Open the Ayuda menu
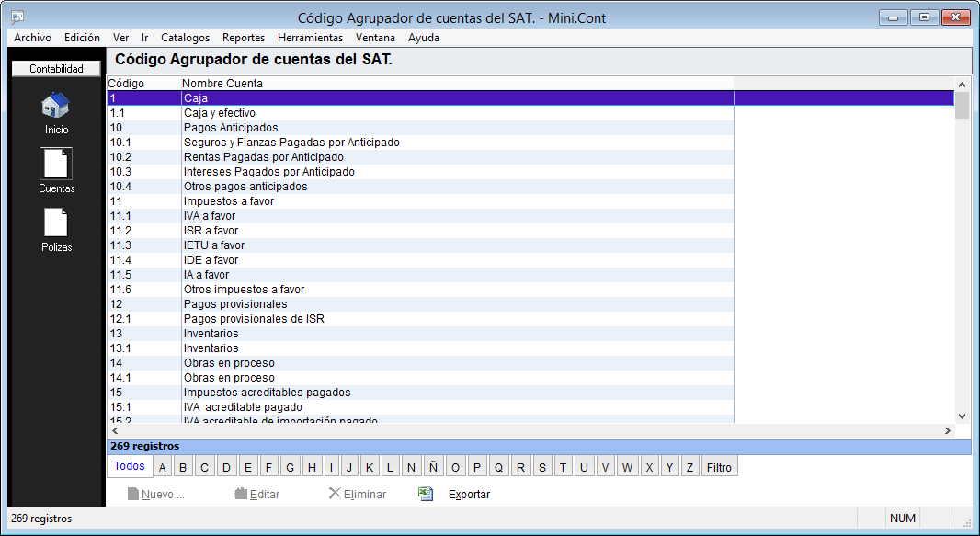 coord(424,38)
